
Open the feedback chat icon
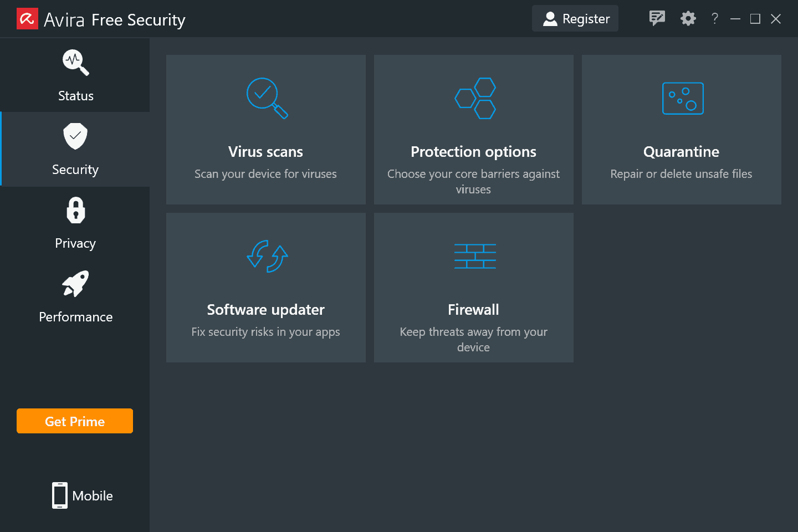coord(657,19)
